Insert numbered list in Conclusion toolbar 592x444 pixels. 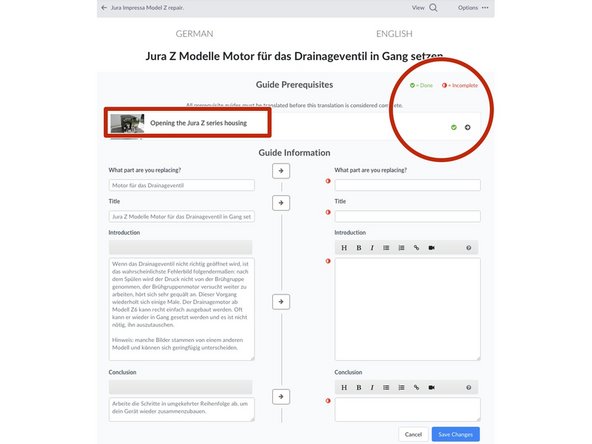401,388
